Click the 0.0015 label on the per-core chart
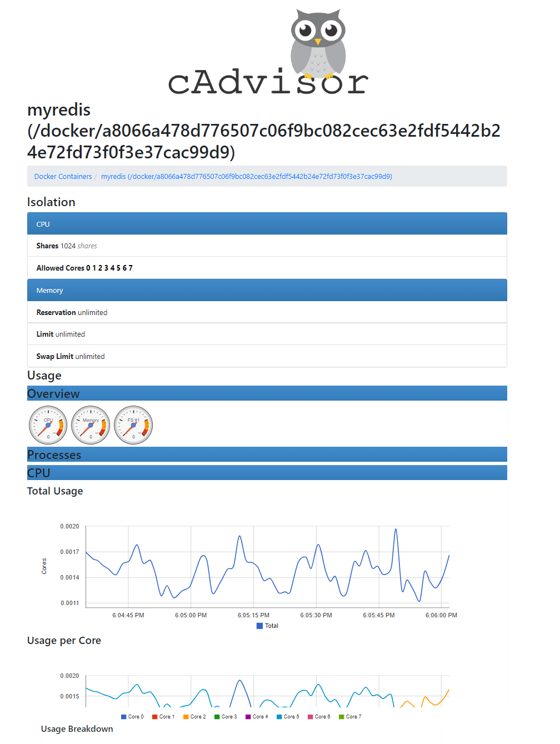The height and width of the screenshot is (744, 560). (x=69, y=697)
